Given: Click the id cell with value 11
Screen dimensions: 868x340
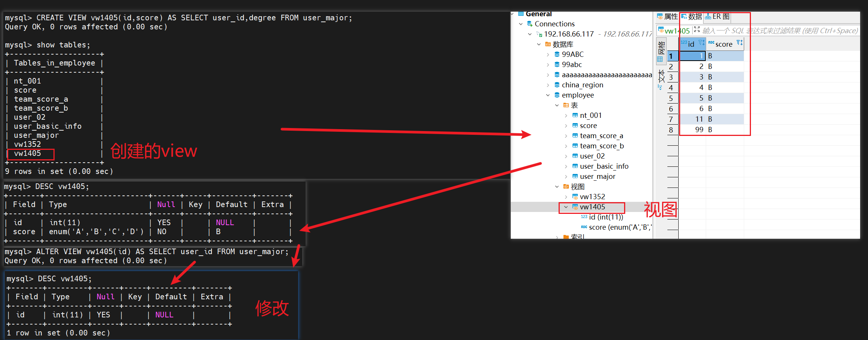Looking at the screenshot, I should (x=692, y=119).
